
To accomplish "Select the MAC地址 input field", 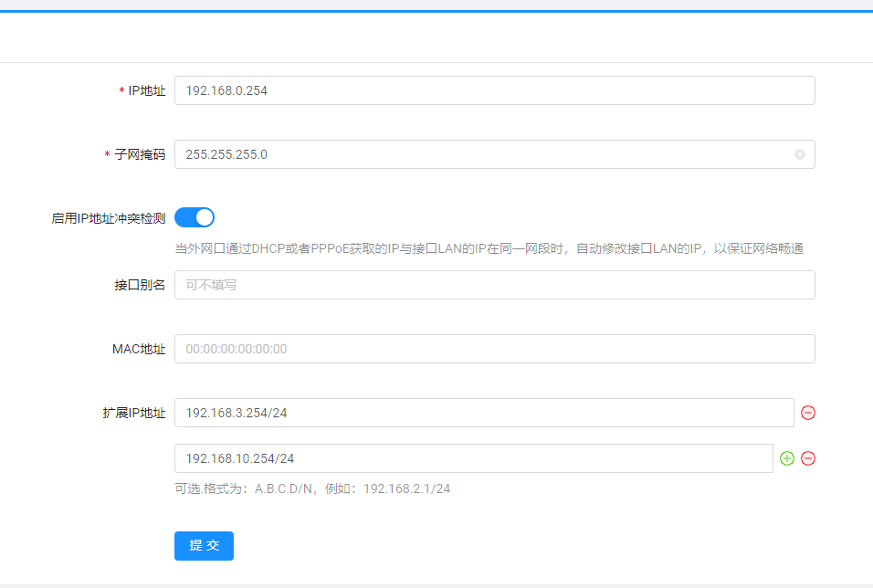I will pyautogui.click(x=493, y=349).
